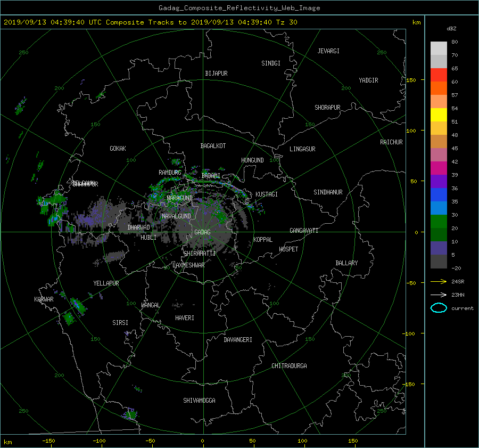Click the yellow 24SR arrow legend icon
This screenshot has width=479, height=448.
tap(439, 282)
